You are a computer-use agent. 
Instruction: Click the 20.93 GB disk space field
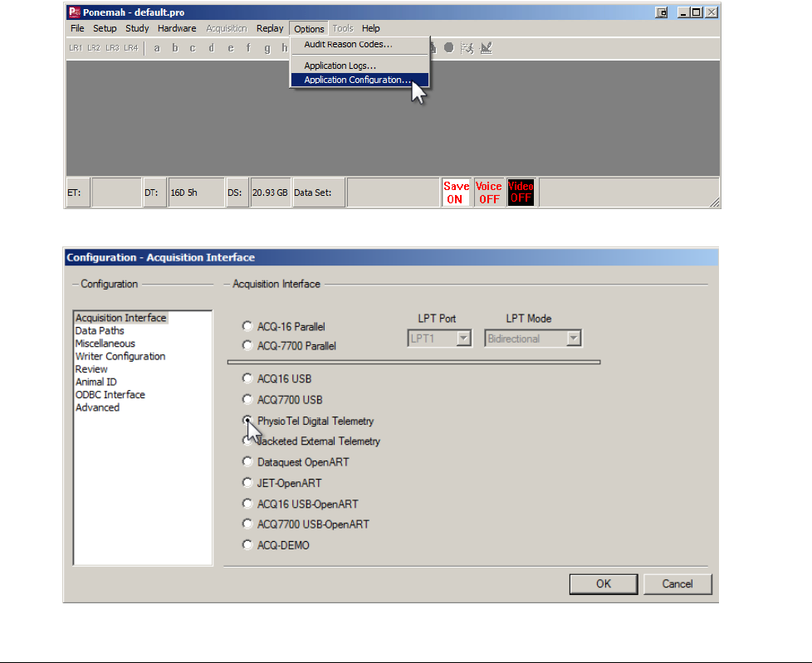(270, 193)
